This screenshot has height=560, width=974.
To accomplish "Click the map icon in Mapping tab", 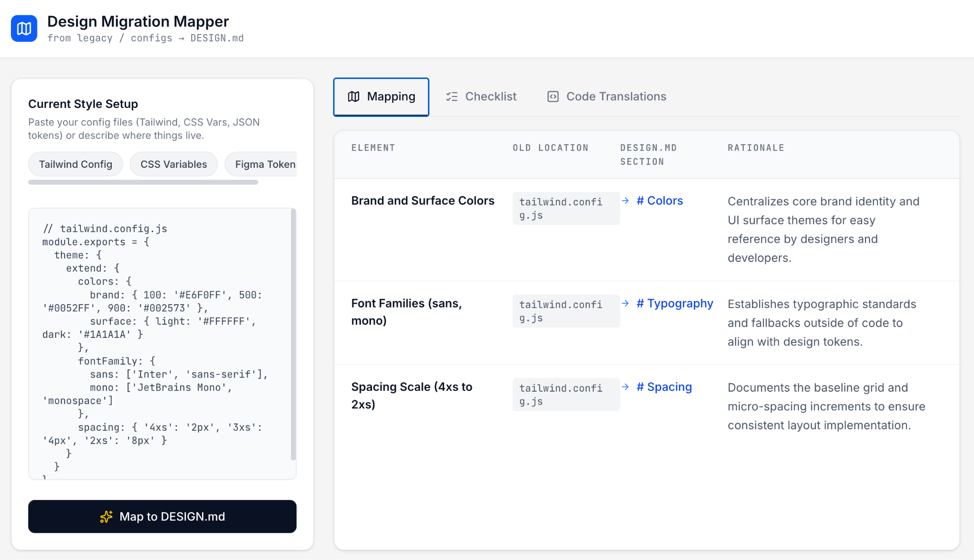I will [353, 97].
